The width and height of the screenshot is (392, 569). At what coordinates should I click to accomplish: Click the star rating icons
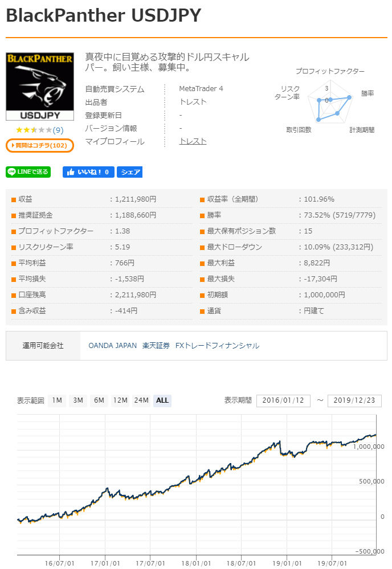click(x=34, y=130)
